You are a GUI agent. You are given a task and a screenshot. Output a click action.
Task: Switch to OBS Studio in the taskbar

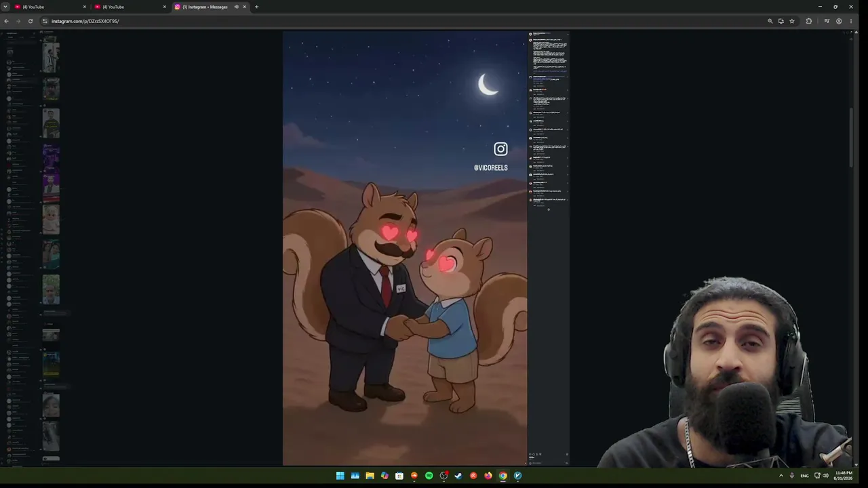(x=444, y=476)
